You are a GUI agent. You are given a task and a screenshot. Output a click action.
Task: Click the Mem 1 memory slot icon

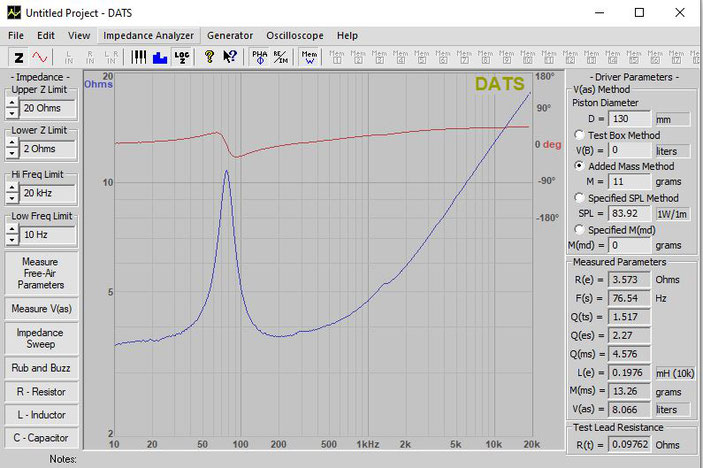(x=337, y=57)
